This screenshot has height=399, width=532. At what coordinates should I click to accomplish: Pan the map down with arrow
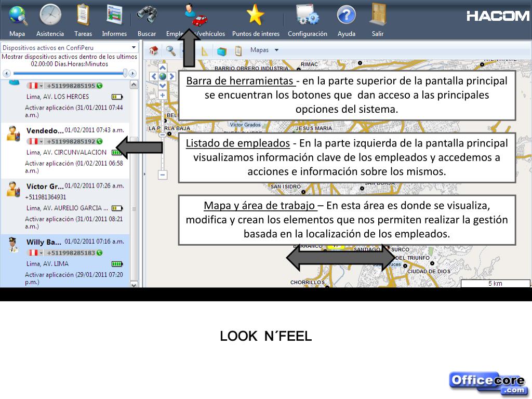[x=163, y=86]
